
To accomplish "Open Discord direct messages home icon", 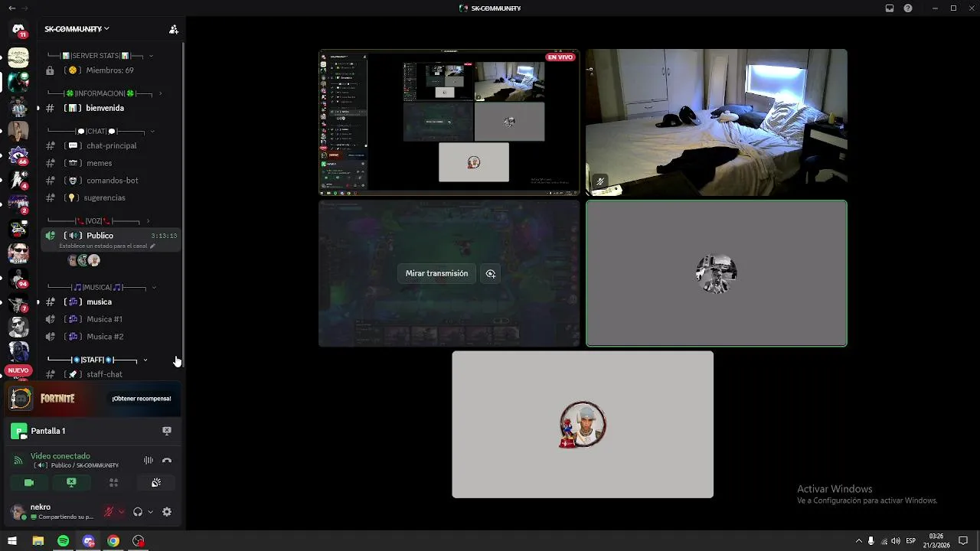I will (18, 29).
